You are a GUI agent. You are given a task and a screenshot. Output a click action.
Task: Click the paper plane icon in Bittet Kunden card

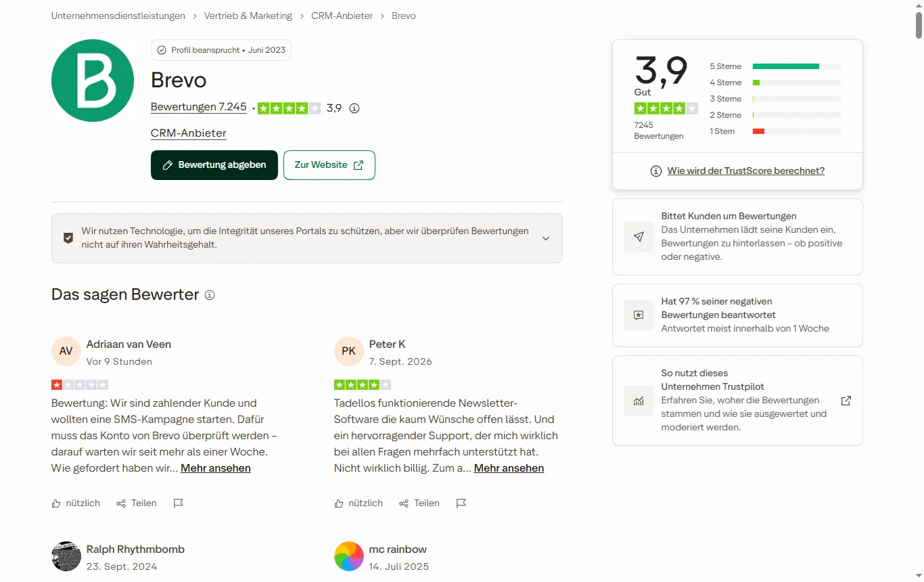[x=639, y=237]
